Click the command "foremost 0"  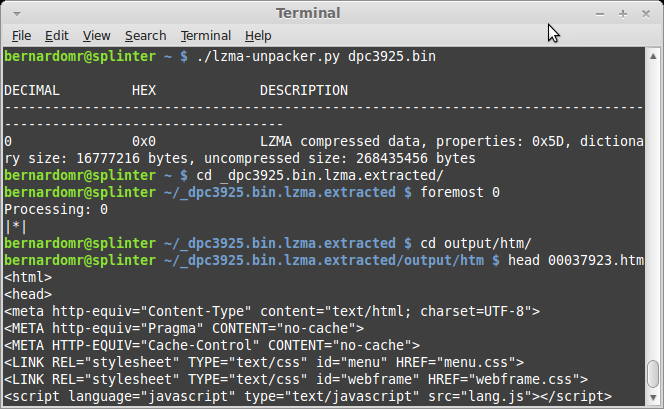pos(460,193)
